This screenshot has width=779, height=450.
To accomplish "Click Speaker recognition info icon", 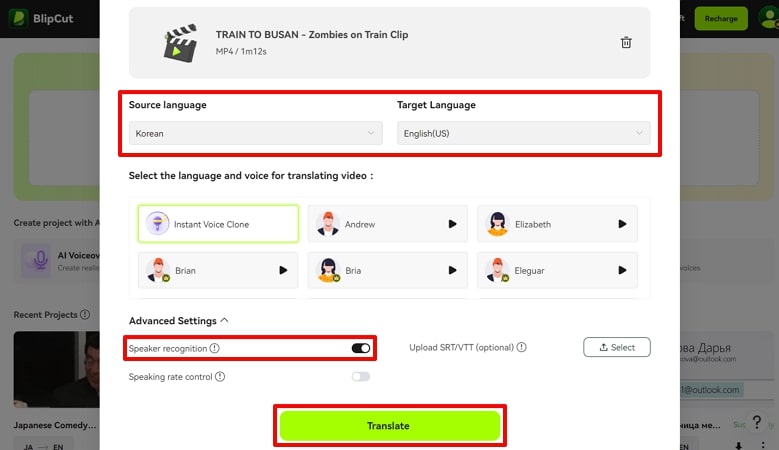I will click(x=215, y=348).
